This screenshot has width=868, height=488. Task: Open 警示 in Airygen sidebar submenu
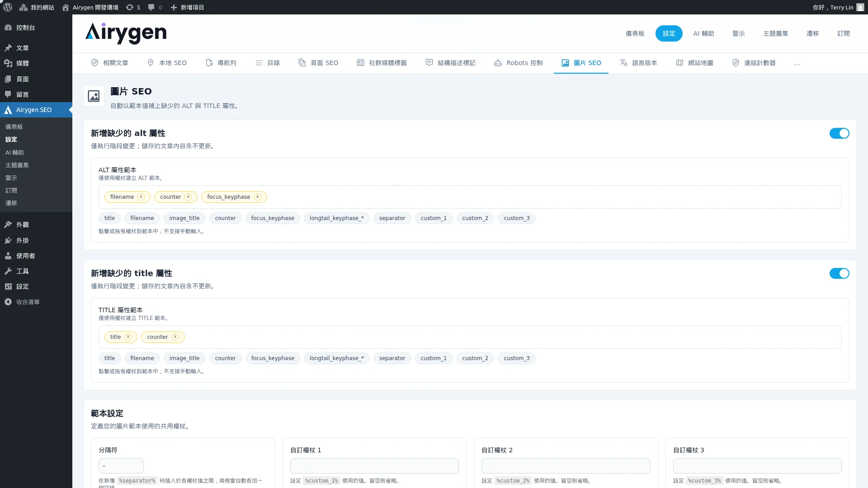pos(11,178)
